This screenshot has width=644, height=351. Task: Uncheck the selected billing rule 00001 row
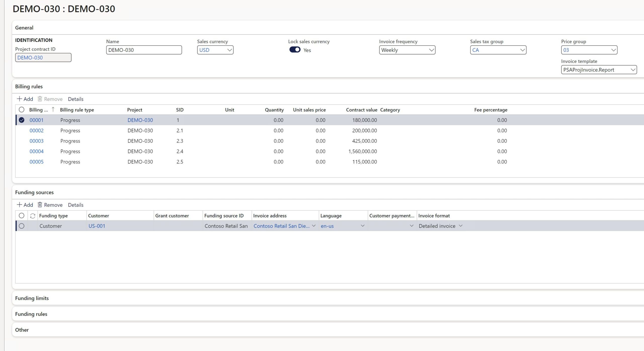pos(22,120)
